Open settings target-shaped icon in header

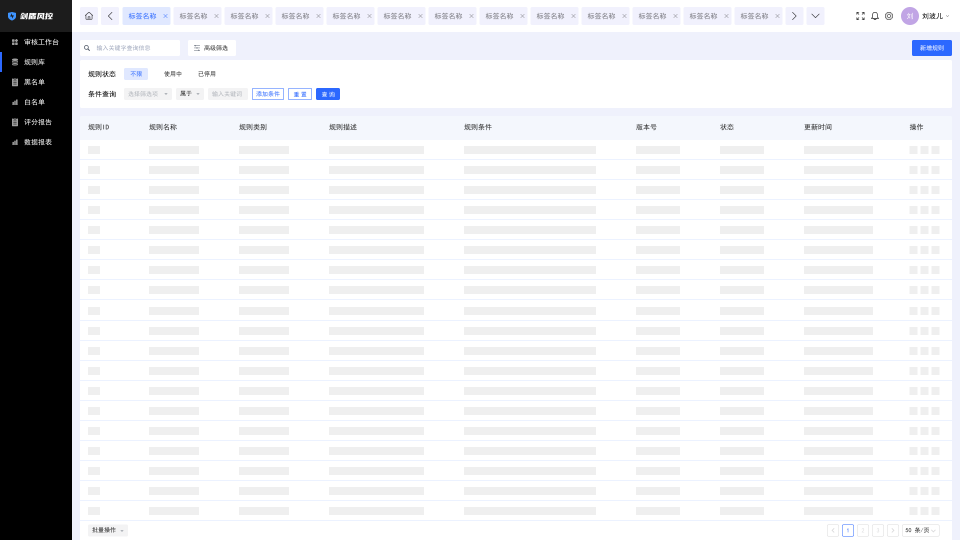point(889,16)
